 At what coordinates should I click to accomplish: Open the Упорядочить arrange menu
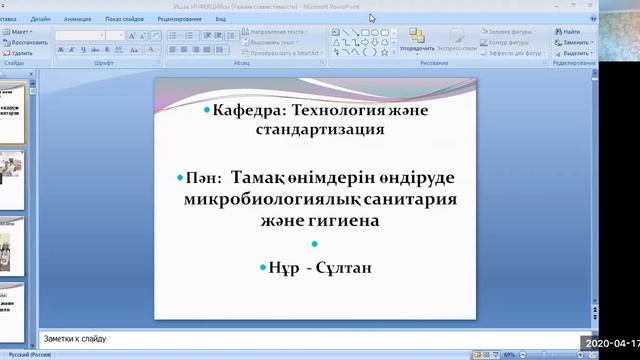(x=417, y=41)
